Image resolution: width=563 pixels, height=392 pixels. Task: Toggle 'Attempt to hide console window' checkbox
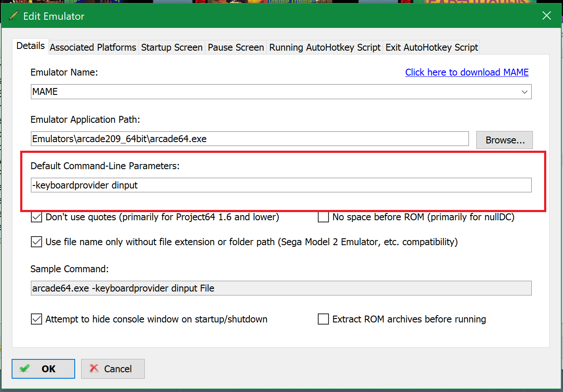(x=37, y=319)
